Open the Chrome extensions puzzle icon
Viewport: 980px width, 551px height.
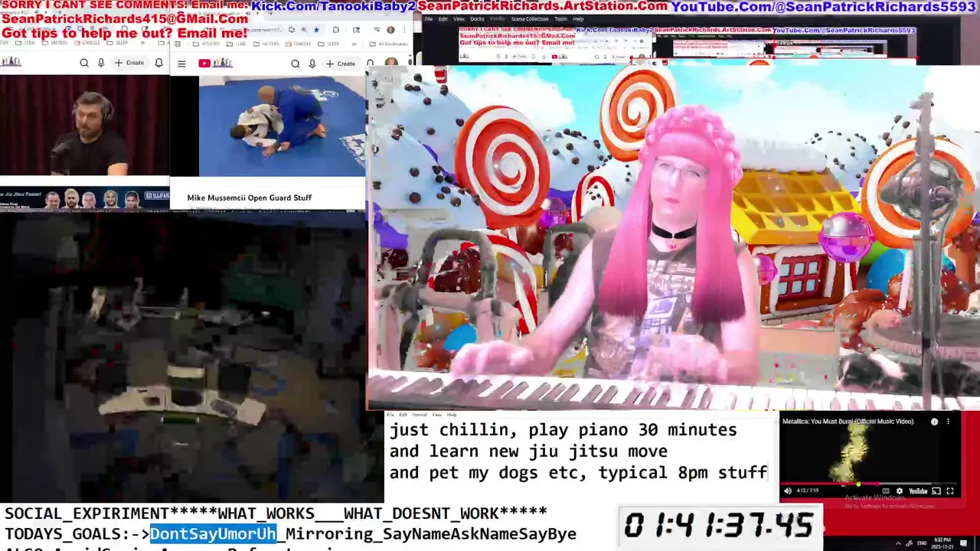(336, 30)
